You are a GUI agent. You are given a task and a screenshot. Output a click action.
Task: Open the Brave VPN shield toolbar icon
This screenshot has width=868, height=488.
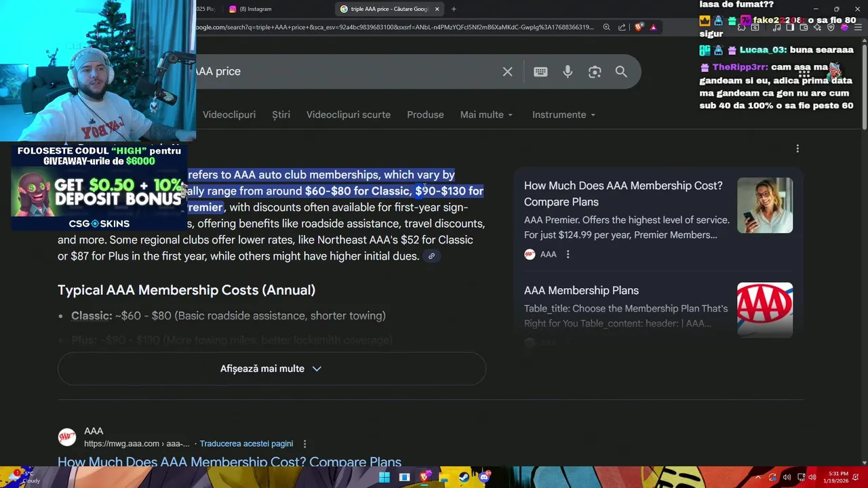click(x=831, y=28)
